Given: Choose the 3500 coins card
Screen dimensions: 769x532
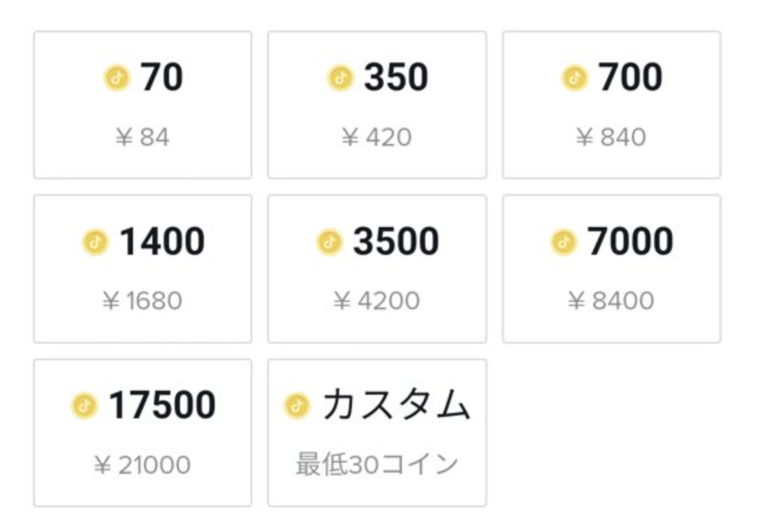Looking at the screenshot, I should click(377, 269).
